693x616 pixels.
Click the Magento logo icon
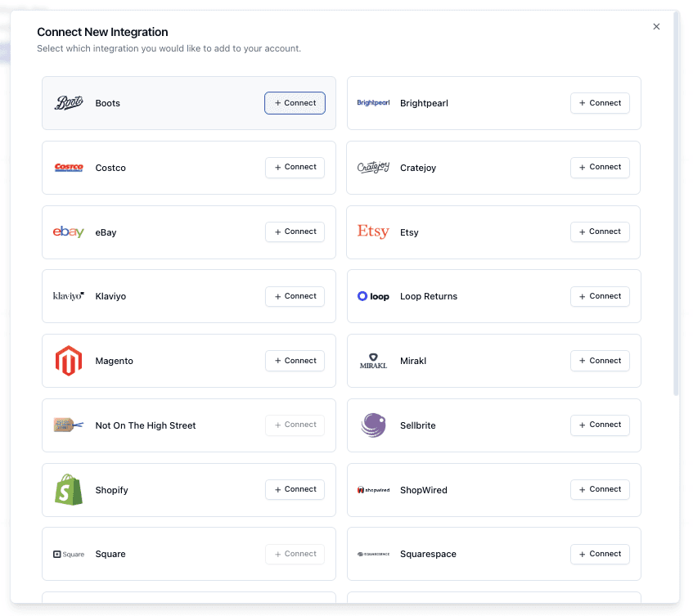click(x=69, y=361)
